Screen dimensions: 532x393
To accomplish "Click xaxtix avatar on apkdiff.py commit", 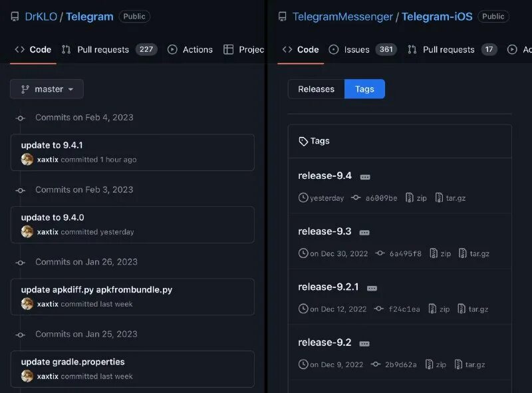I will (27, 304).
